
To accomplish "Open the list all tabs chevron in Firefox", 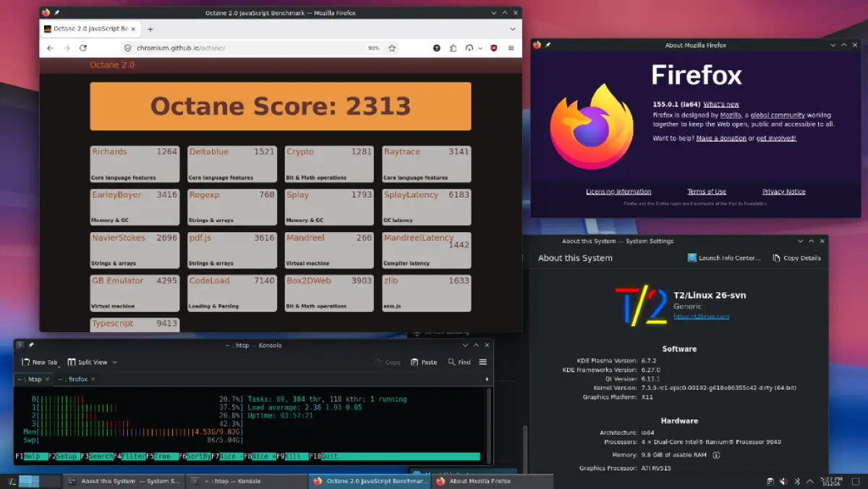I will 512,29.
